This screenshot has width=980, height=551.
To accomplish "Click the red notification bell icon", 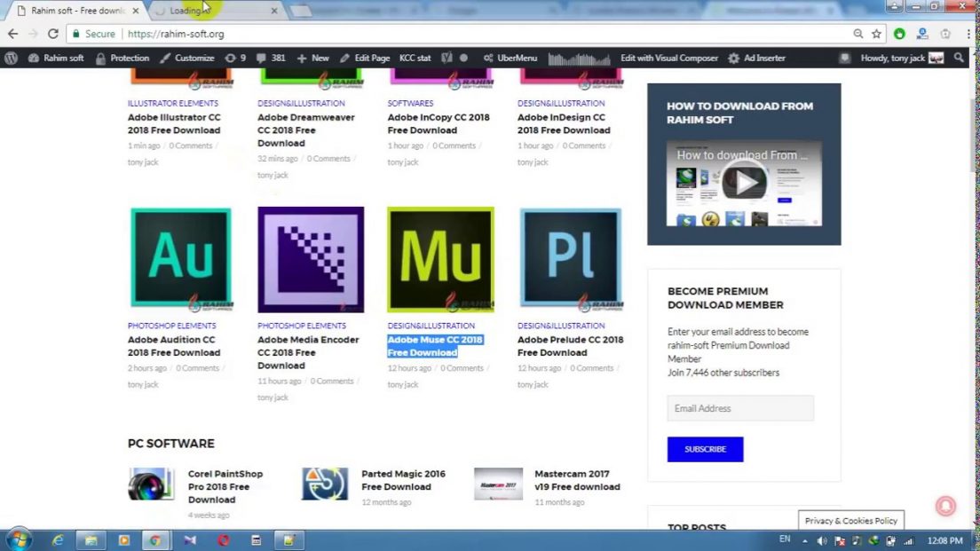I will click(945, 506).
